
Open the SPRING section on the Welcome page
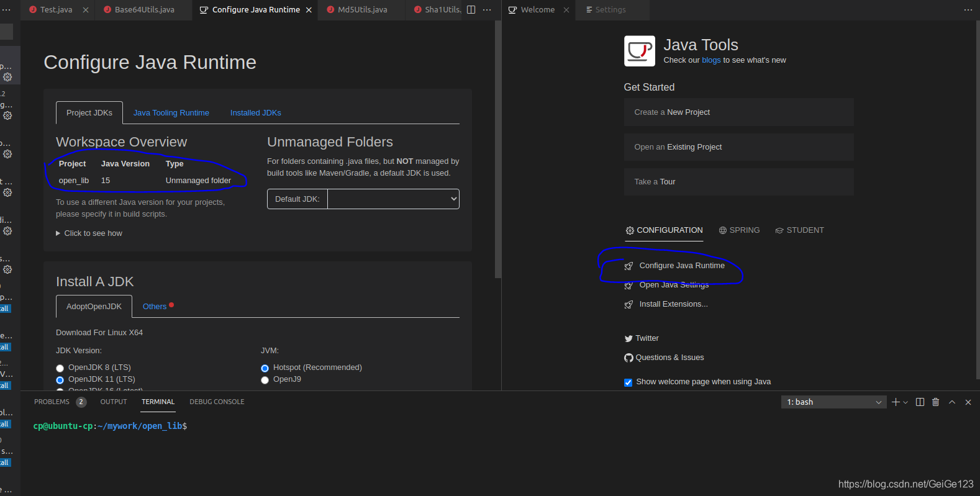[739, 230]
